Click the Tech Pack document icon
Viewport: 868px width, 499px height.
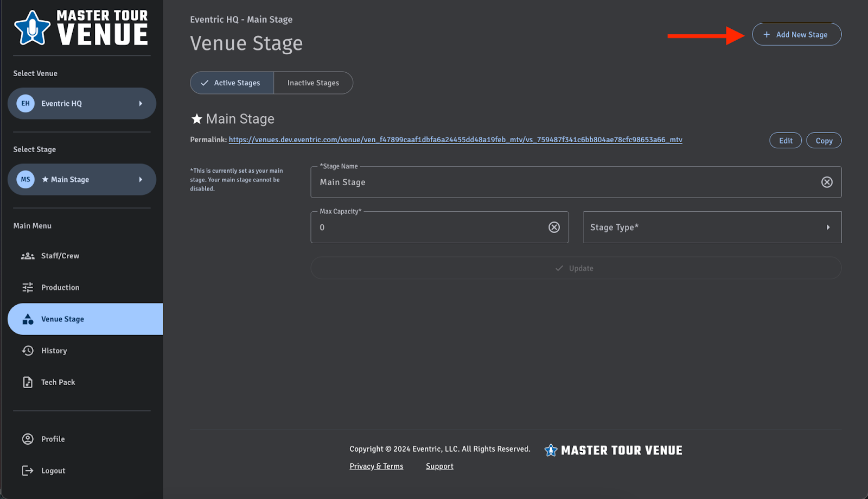pos(27,382)
